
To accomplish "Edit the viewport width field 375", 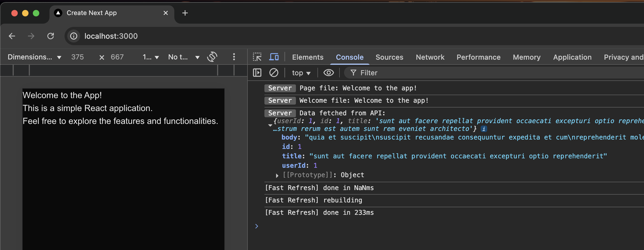I will 77,57.
